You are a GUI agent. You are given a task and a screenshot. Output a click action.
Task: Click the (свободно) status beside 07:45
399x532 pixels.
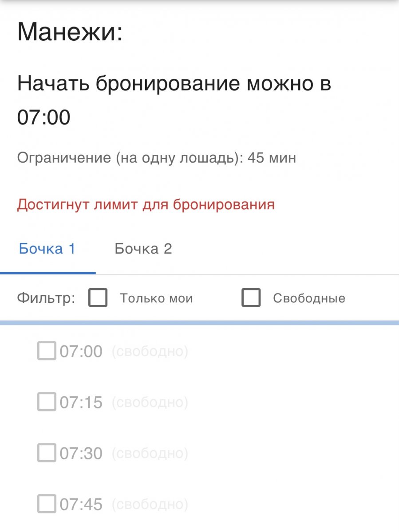point(150,505)
